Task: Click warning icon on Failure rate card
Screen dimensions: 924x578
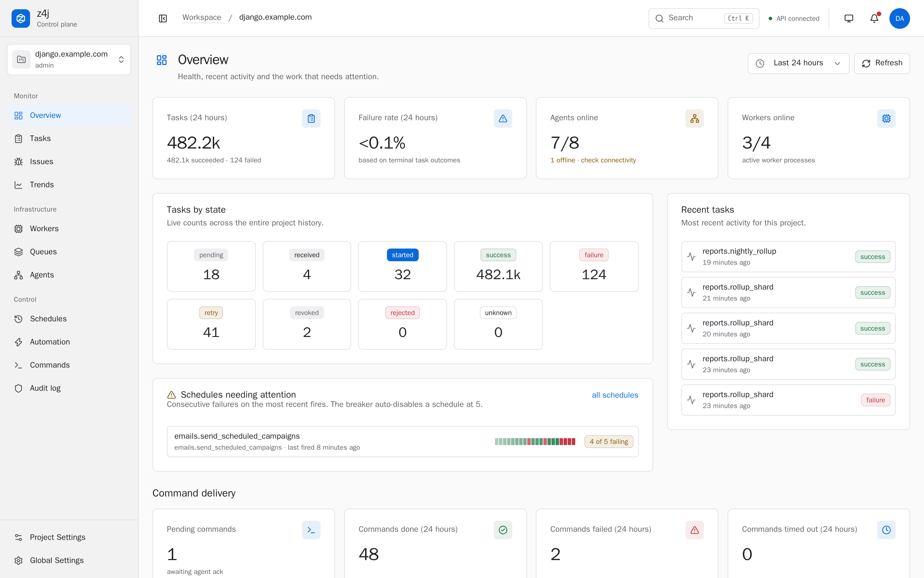Action: tap(503, 118)
